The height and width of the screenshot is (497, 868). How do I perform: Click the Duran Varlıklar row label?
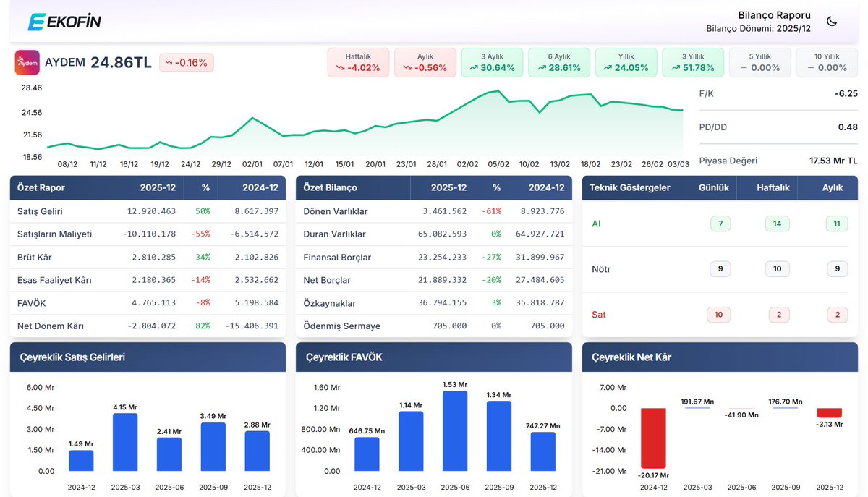point(335,234)
